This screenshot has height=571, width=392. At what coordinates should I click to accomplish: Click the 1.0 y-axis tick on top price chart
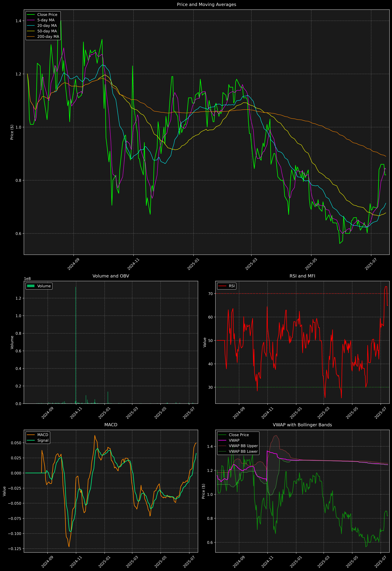point(18,127)
